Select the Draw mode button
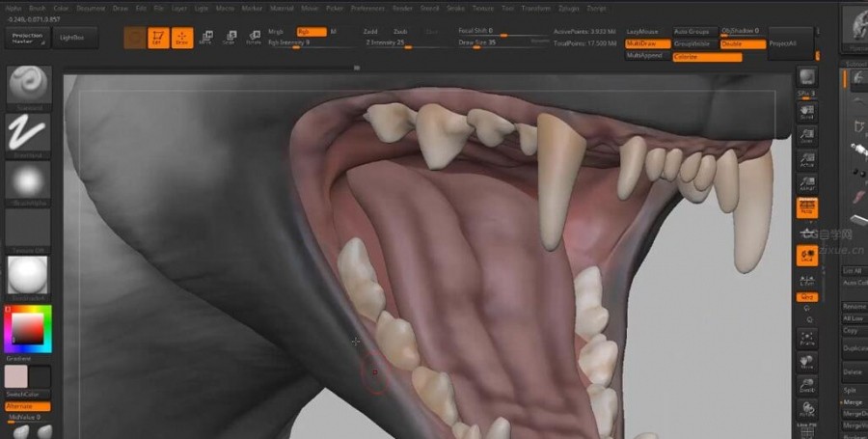The image size is (868, 439). coord(182,38)
